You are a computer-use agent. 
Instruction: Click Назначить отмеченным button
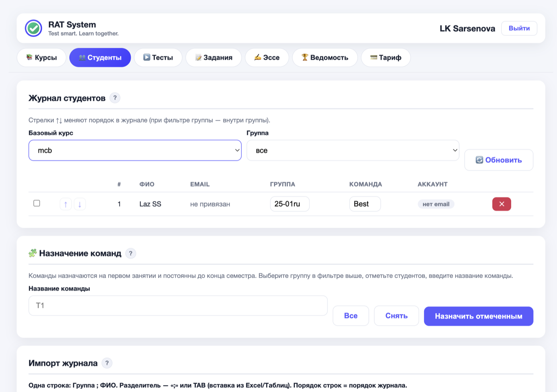[479, 316]
